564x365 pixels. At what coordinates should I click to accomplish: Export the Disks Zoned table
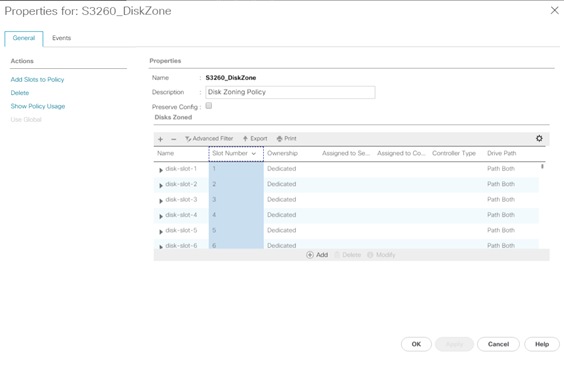click(x=255, y=138)
